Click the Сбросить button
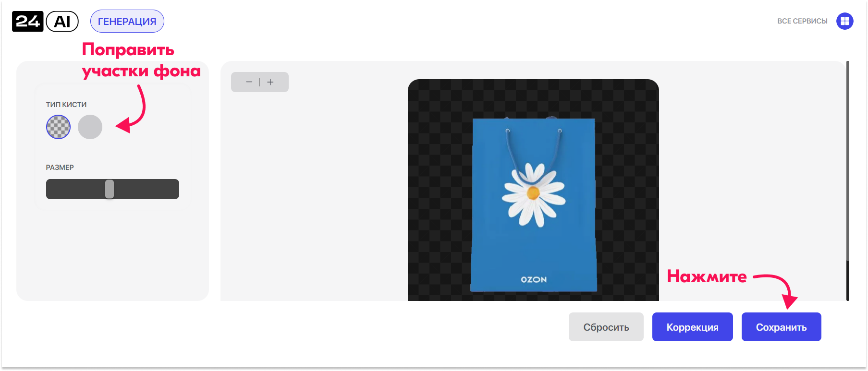868x371 pixels. (606, 327)
